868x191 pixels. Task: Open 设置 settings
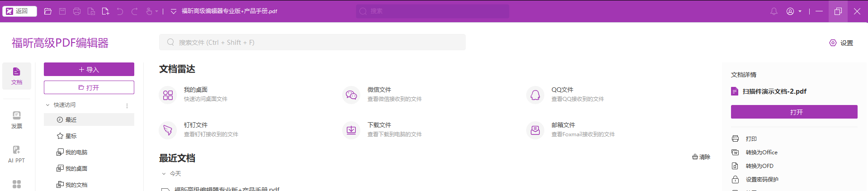pos(841,43)
